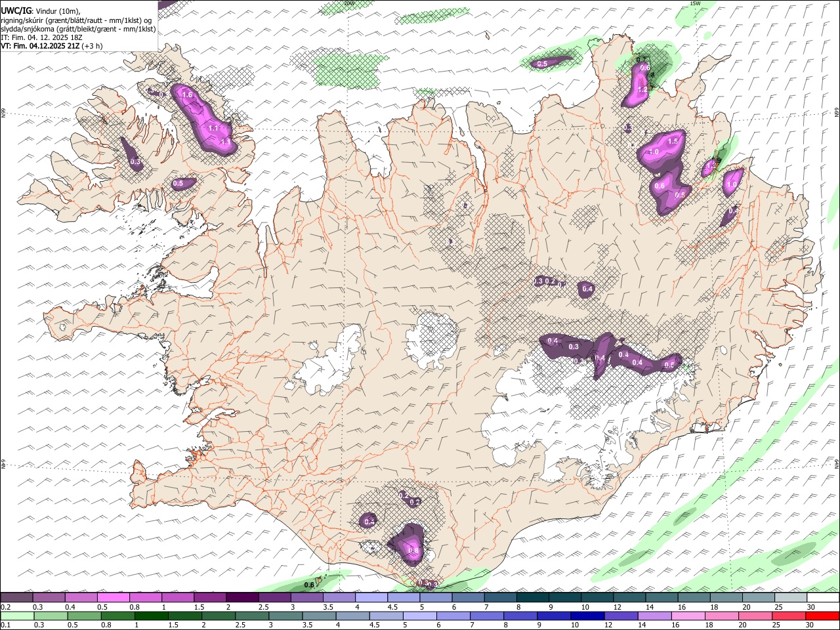Click the 'IT: Fim. 04. 12. 2025 18Z' line

coord(41,37)
